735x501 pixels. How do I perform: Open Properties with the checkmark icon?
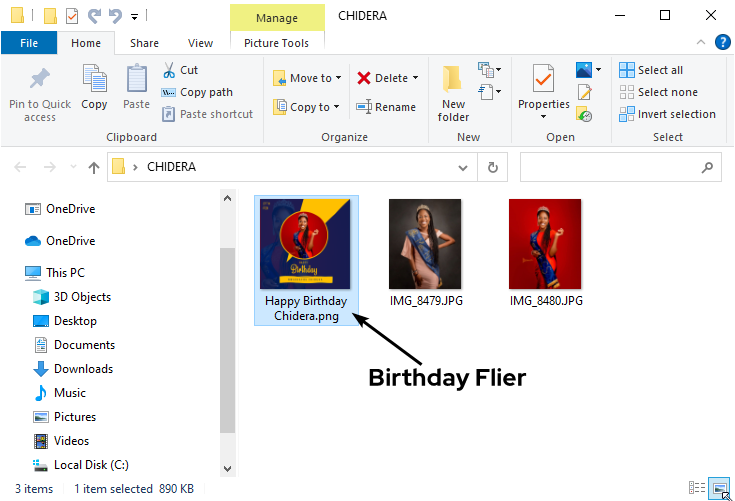coord(543,80)
